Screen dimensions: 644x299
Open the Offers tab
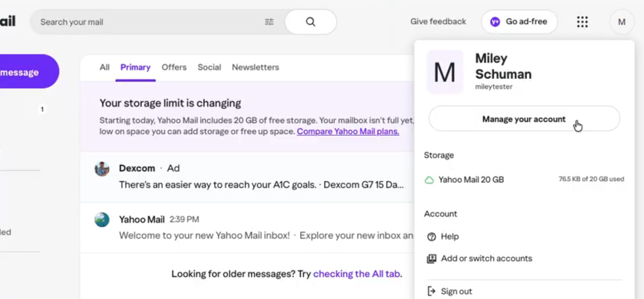tap(174, 67)
